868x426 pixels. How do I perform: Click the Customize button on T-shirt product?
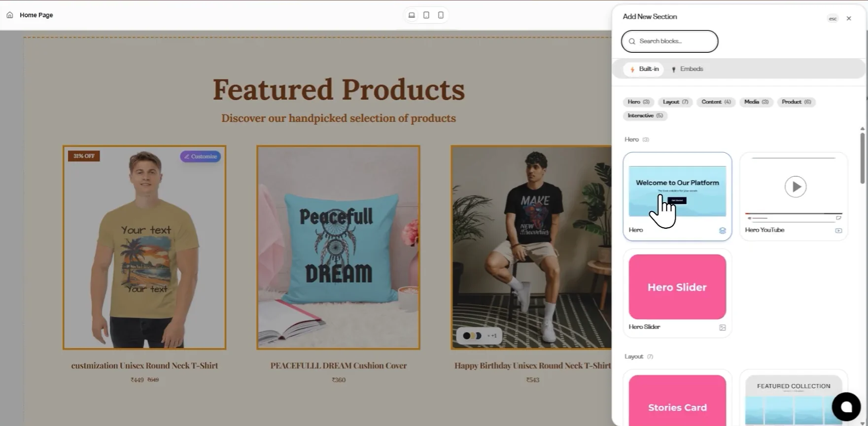click(201, 156)
